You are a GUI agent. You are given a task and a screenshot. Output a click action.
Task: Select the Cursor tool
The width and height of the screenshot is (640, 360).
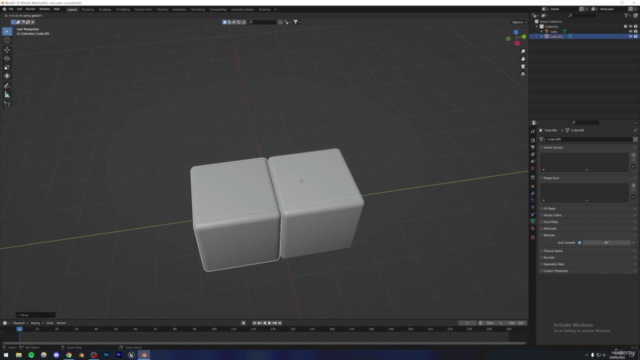point(7,40)
